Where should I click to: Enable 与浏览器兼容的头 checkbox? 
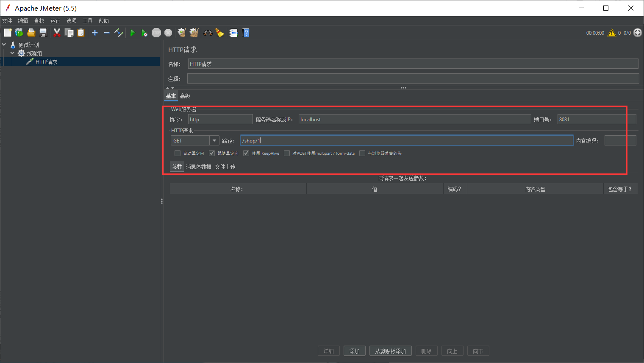(362, 153)
